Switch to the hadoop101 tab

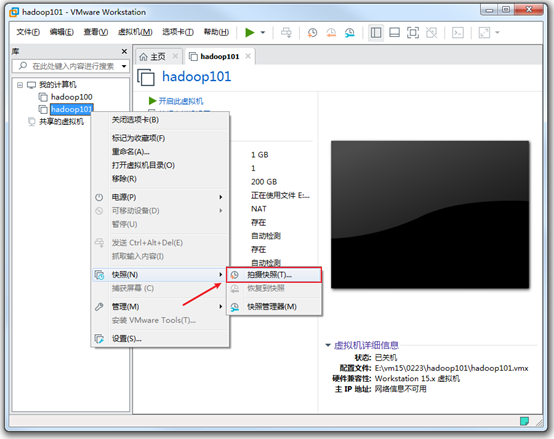click(x=220, y=57)
